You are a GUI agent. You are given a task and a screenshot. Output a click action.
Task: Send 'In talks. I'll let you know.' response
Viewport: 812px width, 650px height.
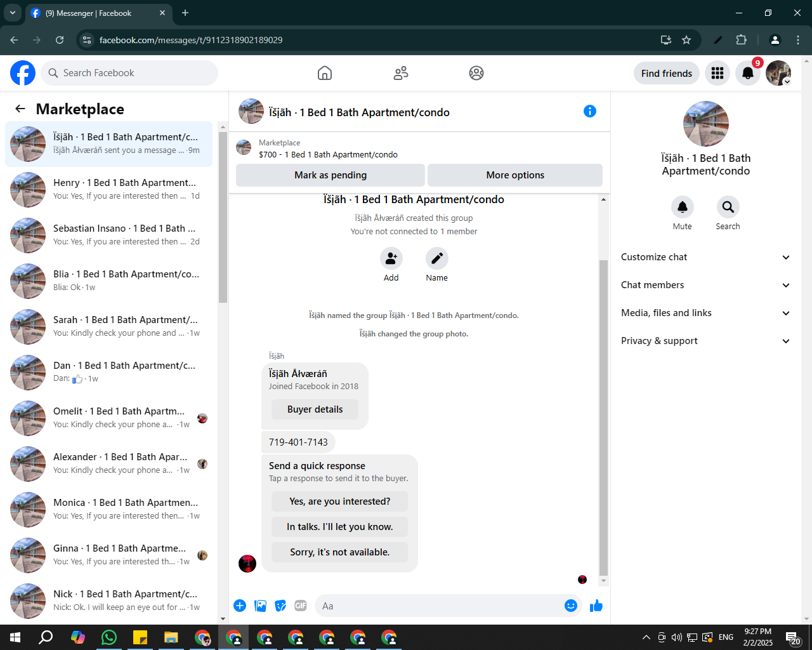point(339,527)
